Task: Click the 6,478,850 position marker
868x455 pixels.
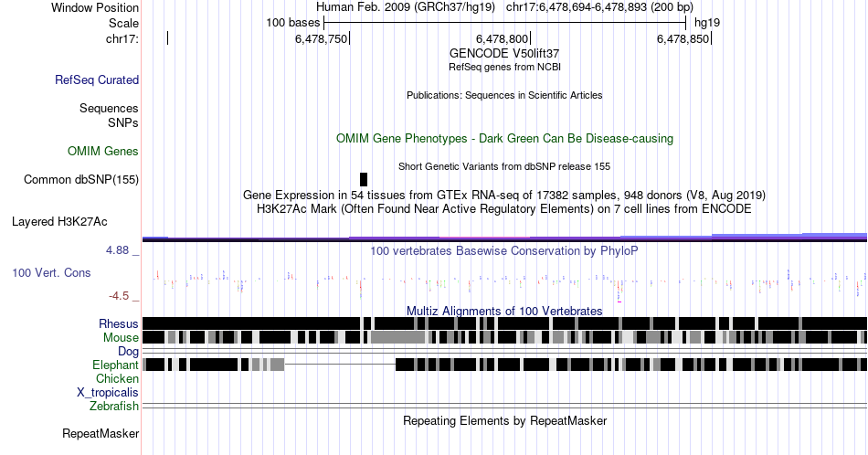Action: click(683, 38)
